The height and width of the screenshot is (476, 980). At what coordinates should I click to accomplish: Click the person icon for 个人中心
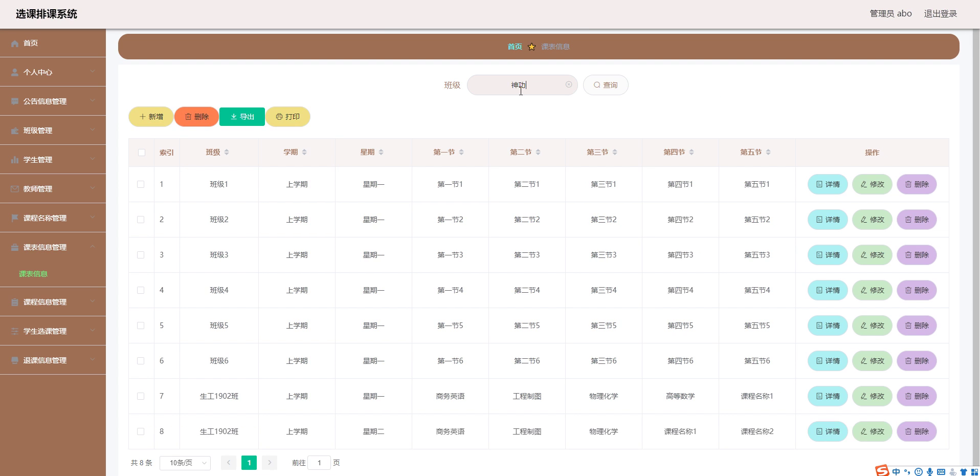click(x=15, y=73)
